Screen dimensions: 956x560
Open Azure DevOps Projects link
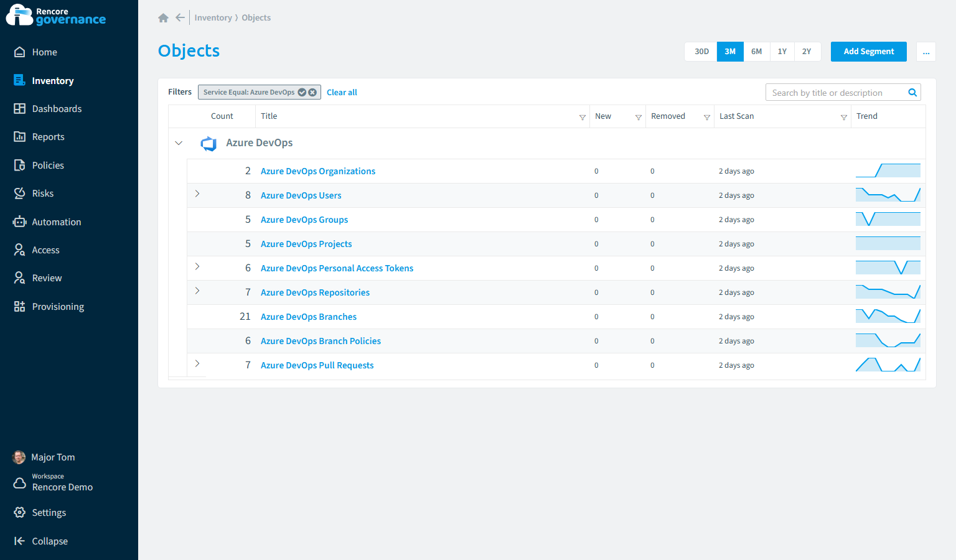point(306,244)
